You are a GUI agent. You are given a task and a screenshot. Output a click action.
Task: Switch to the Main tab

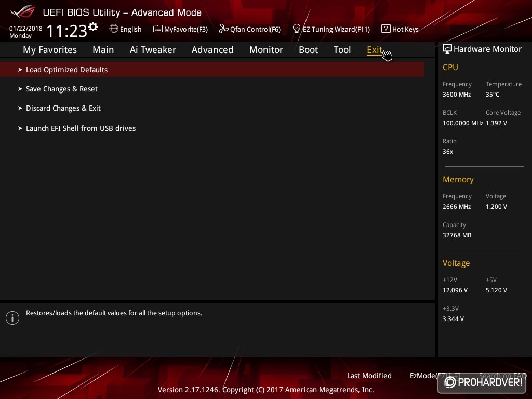[x=103, y=50]
